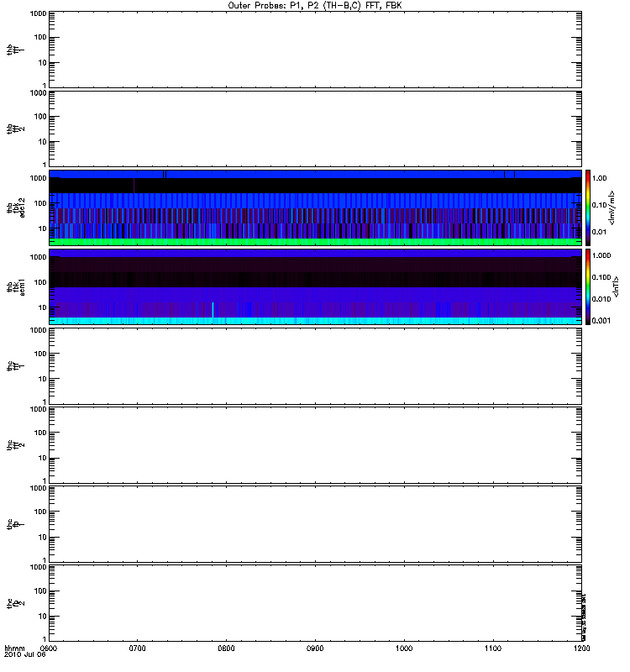Click the '1.000' value on nT color bar
630x672 pixels.
[x=601, y=255]
